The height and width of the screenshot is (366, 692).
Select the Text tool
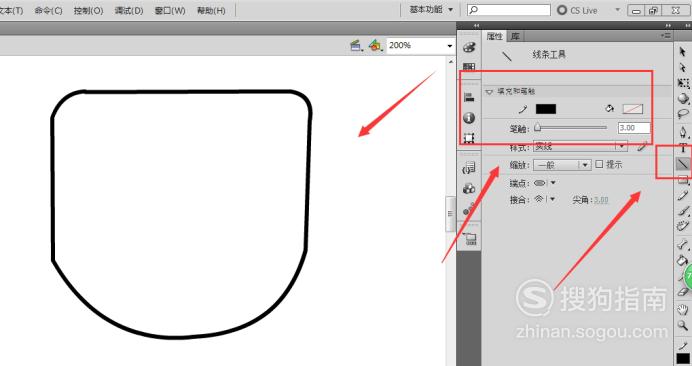point(683,148)
